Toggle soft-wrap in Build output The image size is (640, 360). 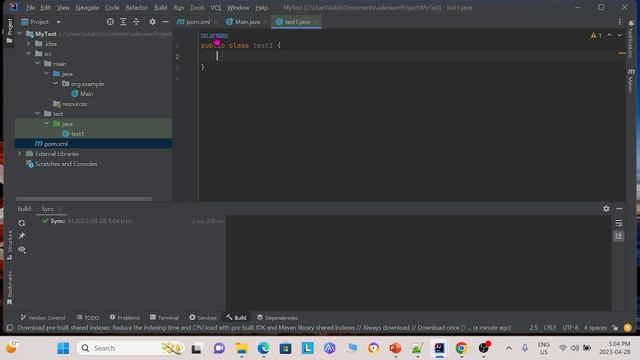[619, 223]
